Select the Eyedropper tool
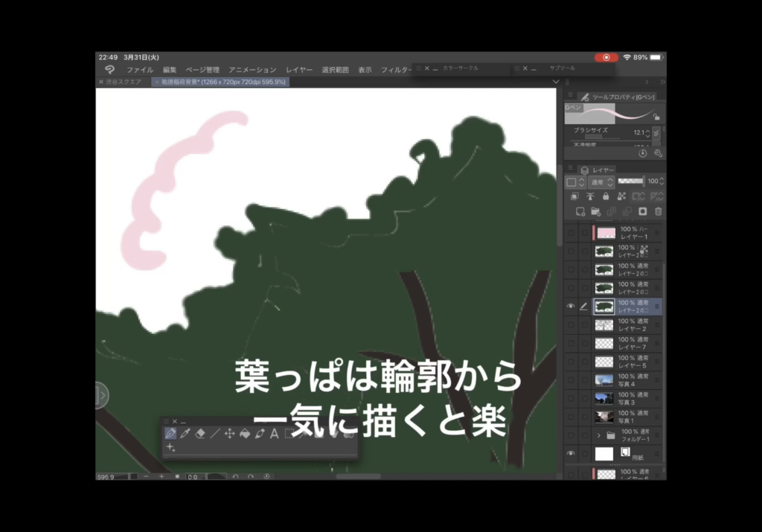Image resolution: width=762 pixels, height=532 pixels. click(x=185, y=433)
